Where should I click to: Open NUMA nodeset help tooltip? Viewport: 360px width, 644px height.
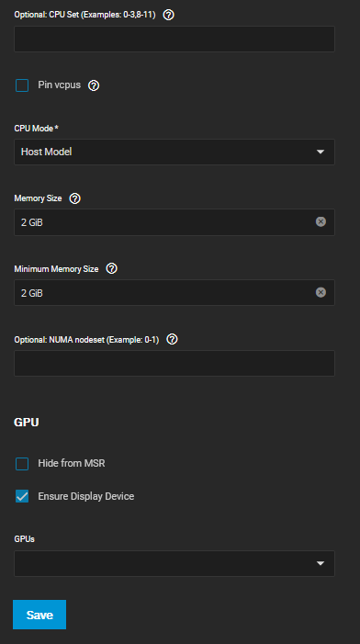coord(173,339)
